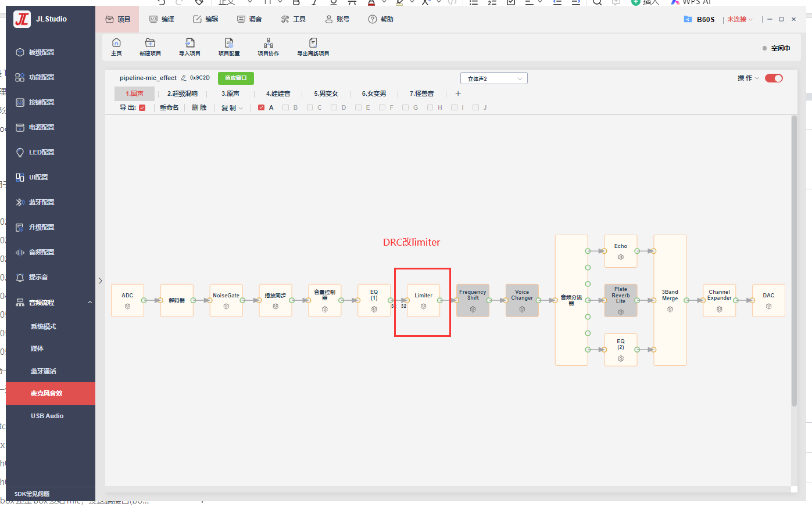Image resolution: width=812 pixels, height=507 pixels.
Task: Open settings gear of the Echo node
Action: [621, 257]
